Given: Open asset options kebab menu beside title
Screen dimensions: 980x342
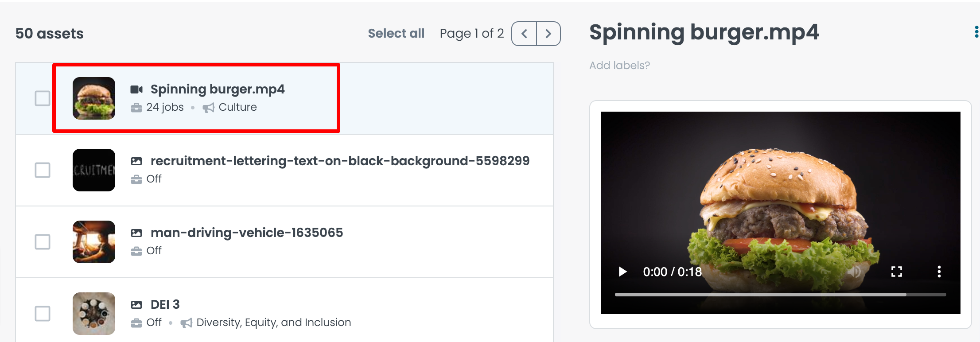Looking at the screenshot, I should (976, 32).
